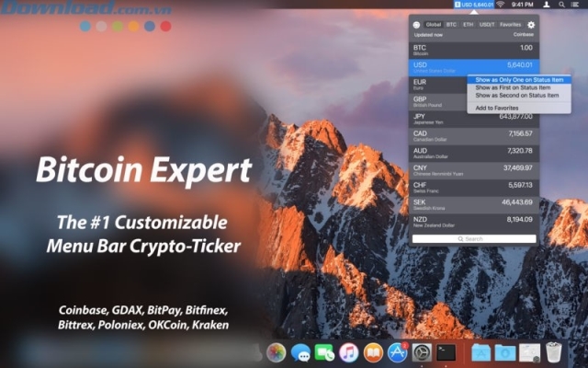588x368 pixels.
Task: Switch to the USD/T tab
Action: tap(487, 25)
